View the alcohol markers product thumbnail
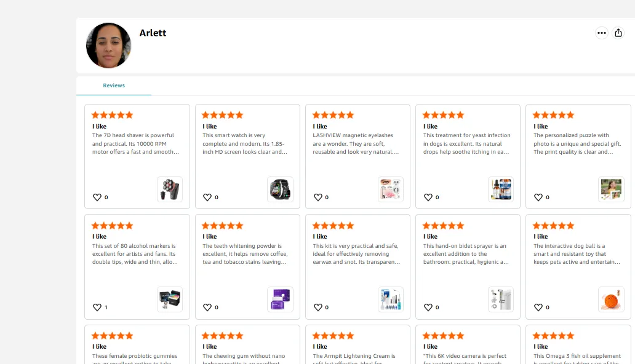Screen dimensions: 635x364 [170, 299]
